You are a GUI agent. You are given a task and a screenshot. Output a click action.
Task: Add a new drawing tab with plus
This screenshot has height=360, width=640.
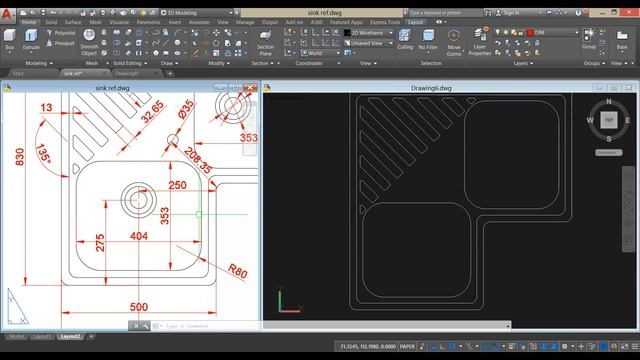click(170, 74)
